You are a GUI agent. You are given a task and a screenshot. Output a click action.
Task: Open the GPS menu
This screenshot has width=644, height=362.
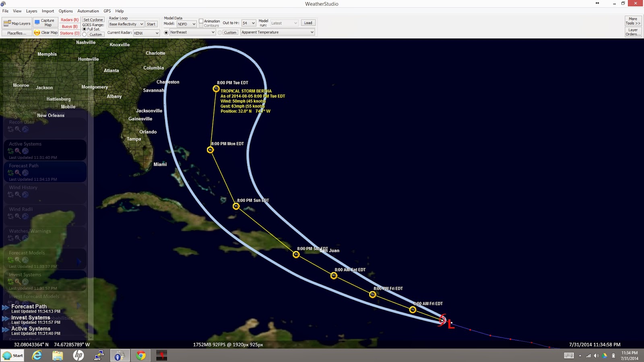(107, 11)
